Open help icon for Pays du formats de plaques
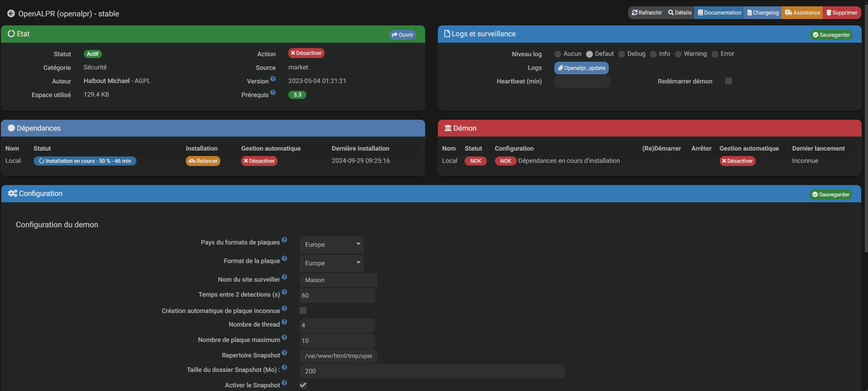 tap(284, 239)
